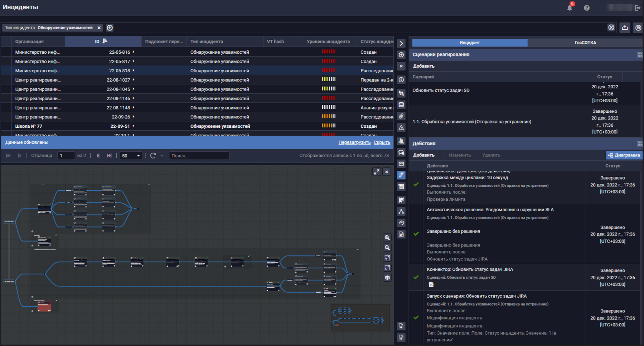Click the Перезагрузить link
644x346 pixels.
(354, 142)
